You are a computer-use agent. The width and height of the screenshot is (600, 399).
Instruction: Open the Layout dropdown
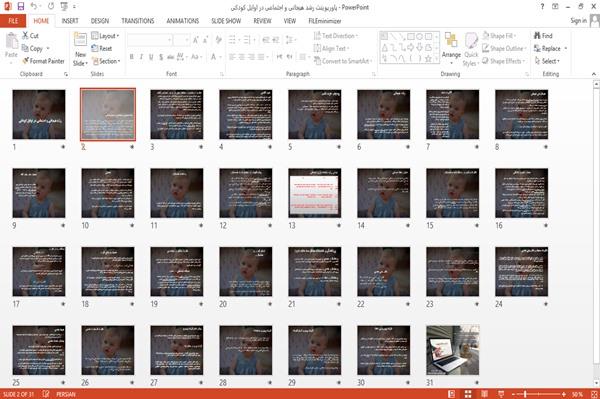pos(105,36)
